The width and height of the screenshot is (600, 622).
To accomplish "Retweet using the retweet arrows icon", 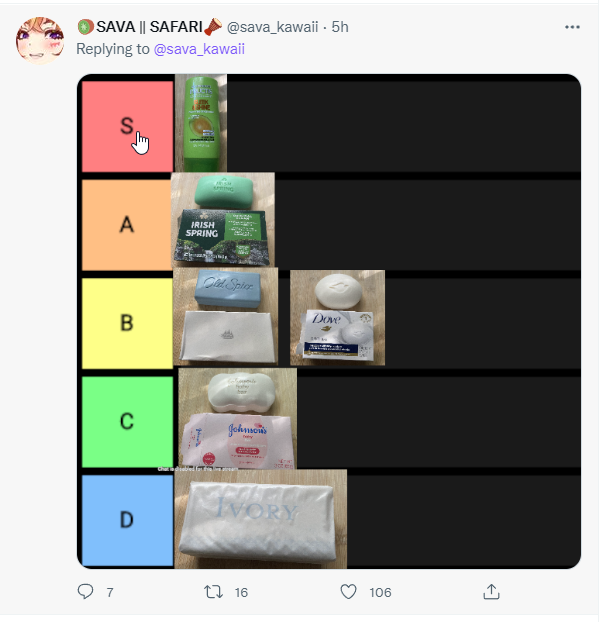I will coord(213,592).
